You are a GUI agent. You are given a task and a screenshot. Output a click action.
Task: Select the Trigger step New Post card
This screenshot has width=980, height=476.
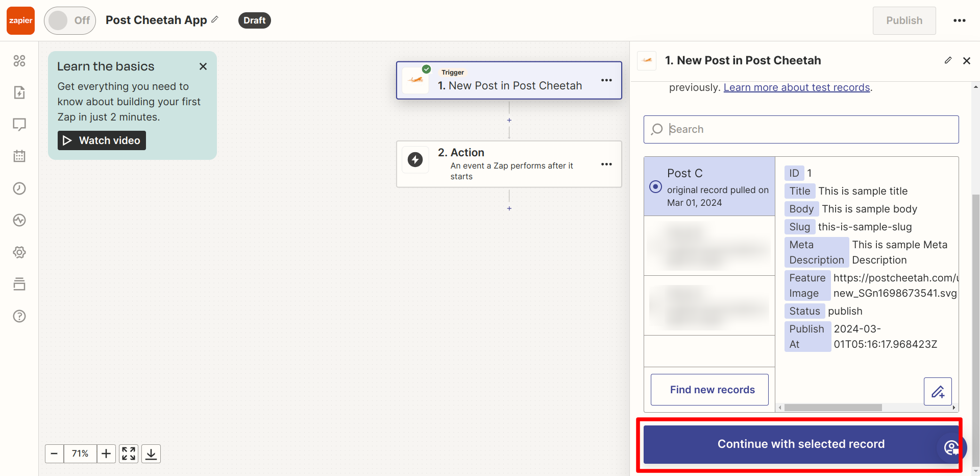(x=509, y=80)
